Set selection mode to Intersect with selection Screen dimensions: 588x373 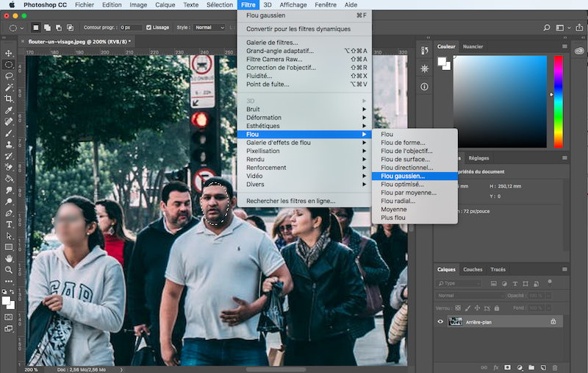(x=70, y=27)
